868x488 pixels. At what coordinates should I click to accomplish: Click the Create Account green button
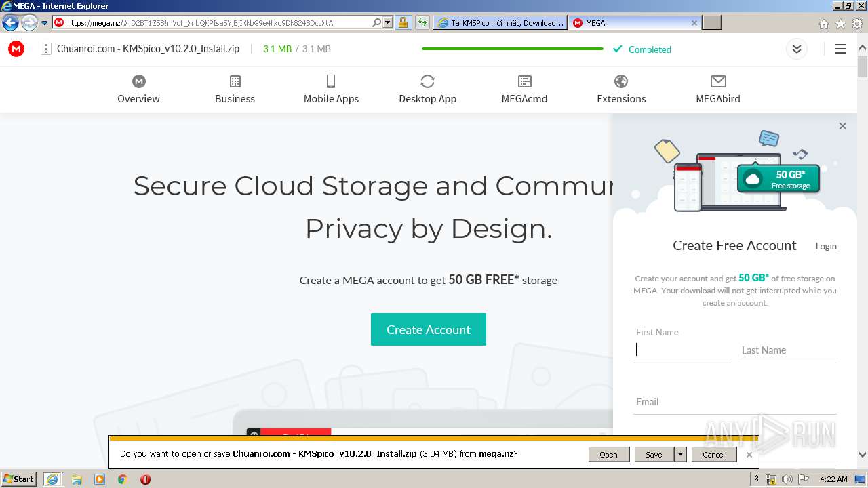click(429, 329)
